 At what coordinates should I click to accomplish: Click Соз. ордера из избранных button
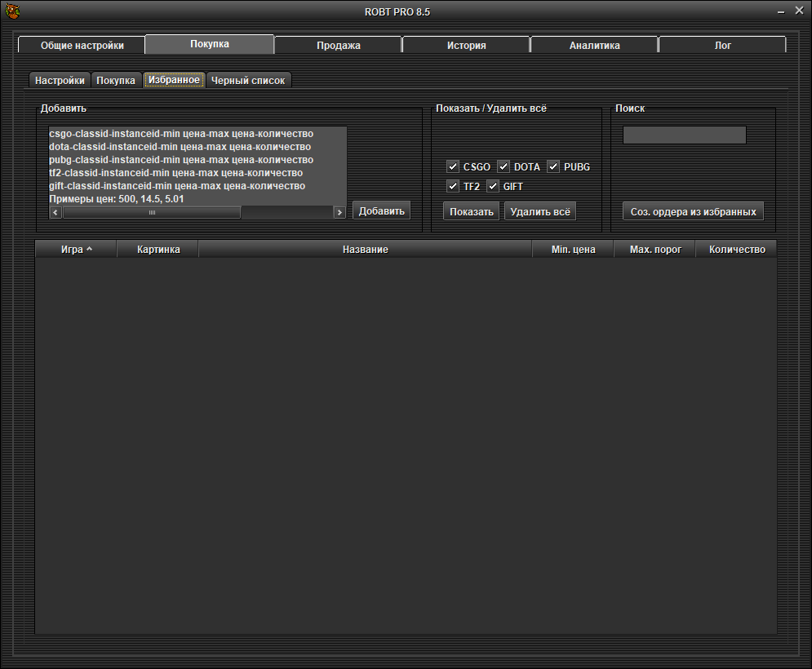click(x=693, y=212)
